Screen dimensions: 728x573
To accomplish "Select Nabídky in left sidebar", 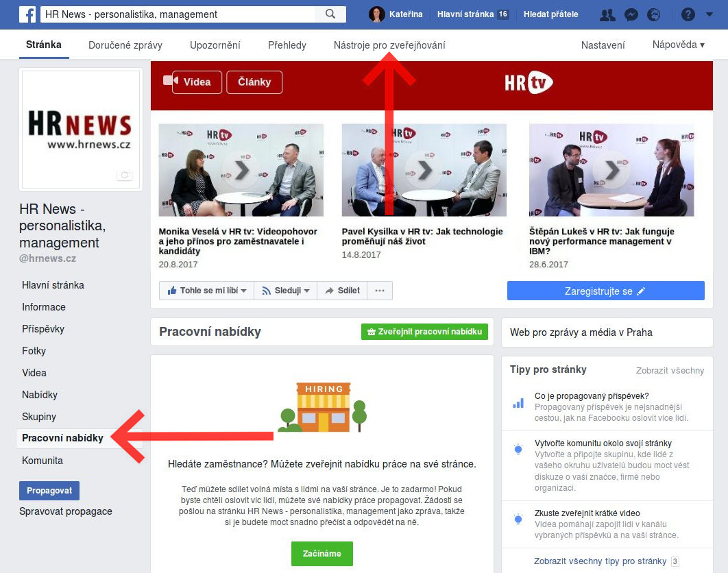I will tap(40, 395).
